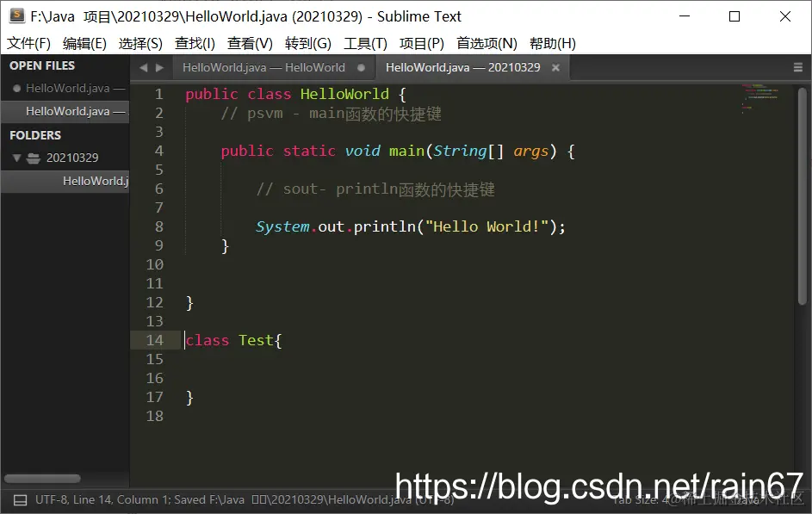Image resolution: width=812 pixels, height=514 pixels.
Task: Open the 项目(P) menu
Action: 422,44
